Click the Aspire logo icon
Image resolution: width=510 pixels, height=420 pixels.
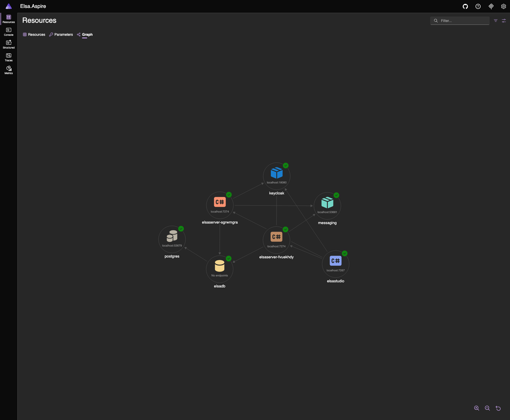[x=9, y=6]
